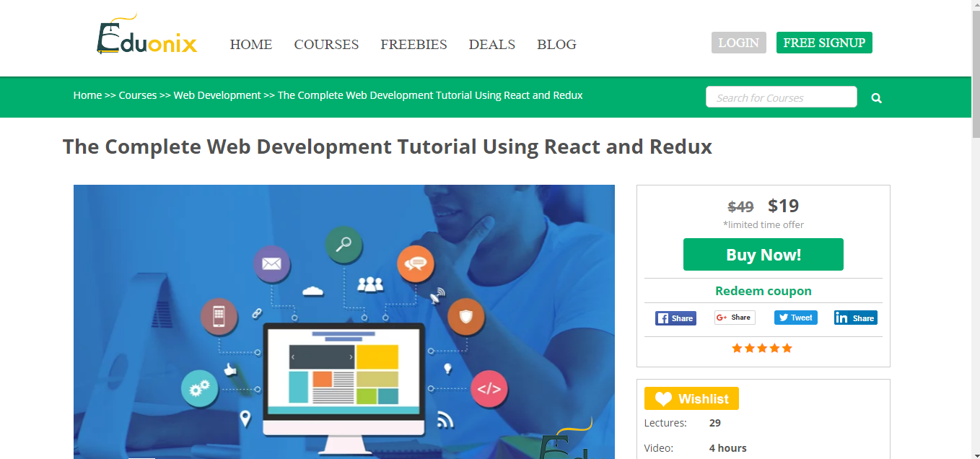Screen dimensions: 980x459
Task: Click the scrollbar up arrow
Action: (x=976, y=5)
